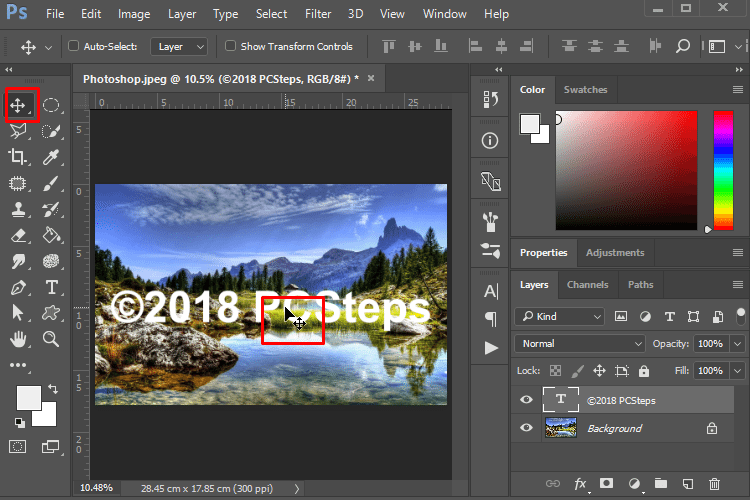
Task: Select the Quick Selection tool
Action: [x=51, y=131]
